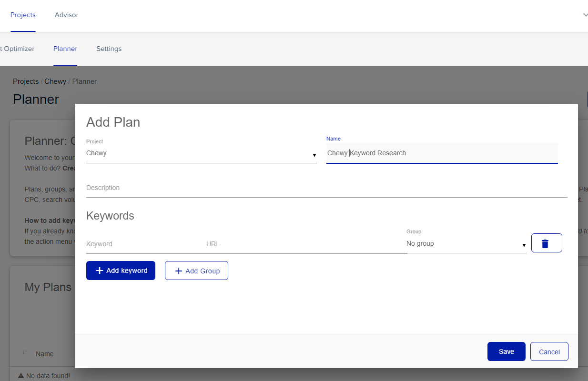
Task: Click the Add keyword button
Action: click(x=121, y=271)
